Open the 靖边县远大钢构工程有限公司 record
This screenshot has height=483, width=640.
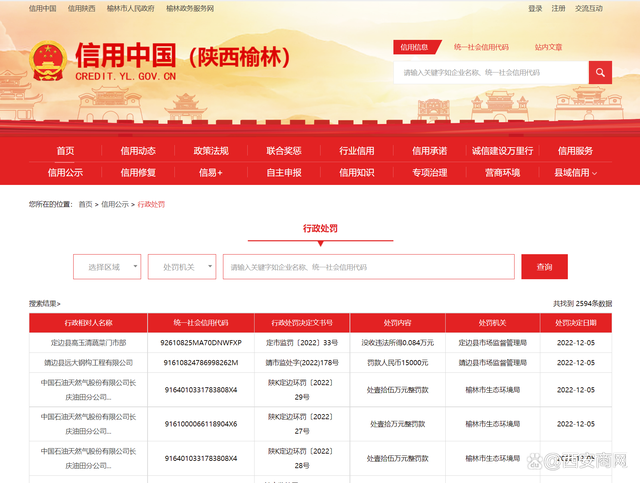click(88, 363)
